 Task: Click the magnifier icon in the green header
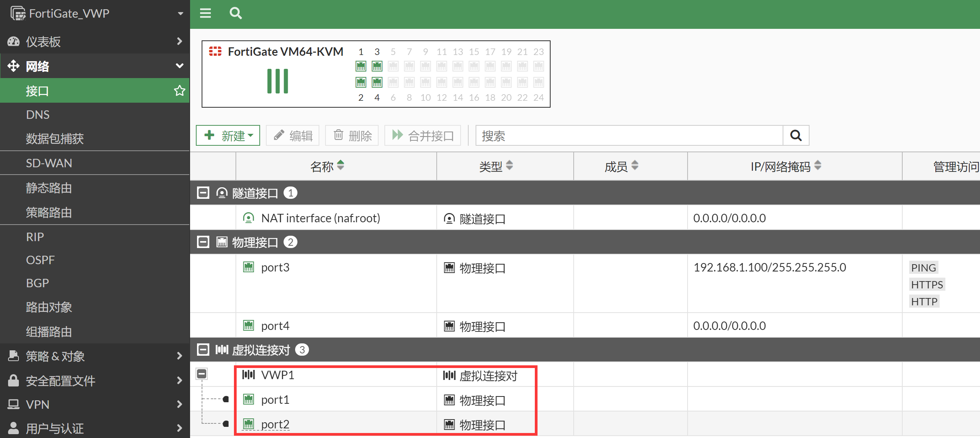coord(235,13)
